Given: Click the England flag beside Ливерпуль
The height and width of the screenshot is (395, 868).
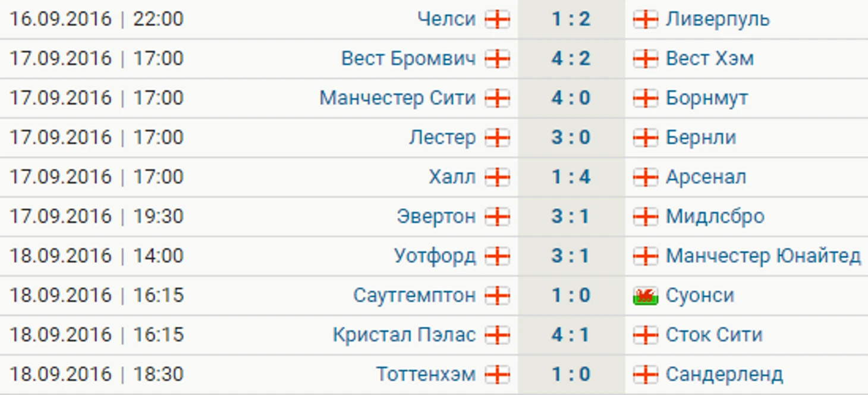Looking at the screenshot, I should 646,20.
